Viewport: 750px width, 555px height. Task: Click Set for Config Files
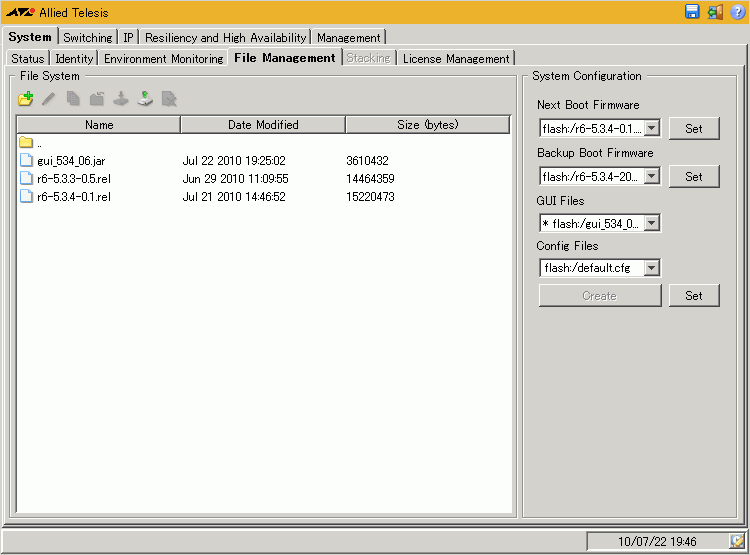(694, 295)
